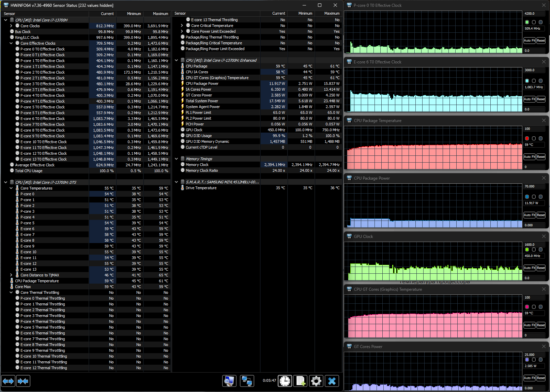Open sensor settings gear icon
Screen dimensions: 550x392
(x=316, y=381)
